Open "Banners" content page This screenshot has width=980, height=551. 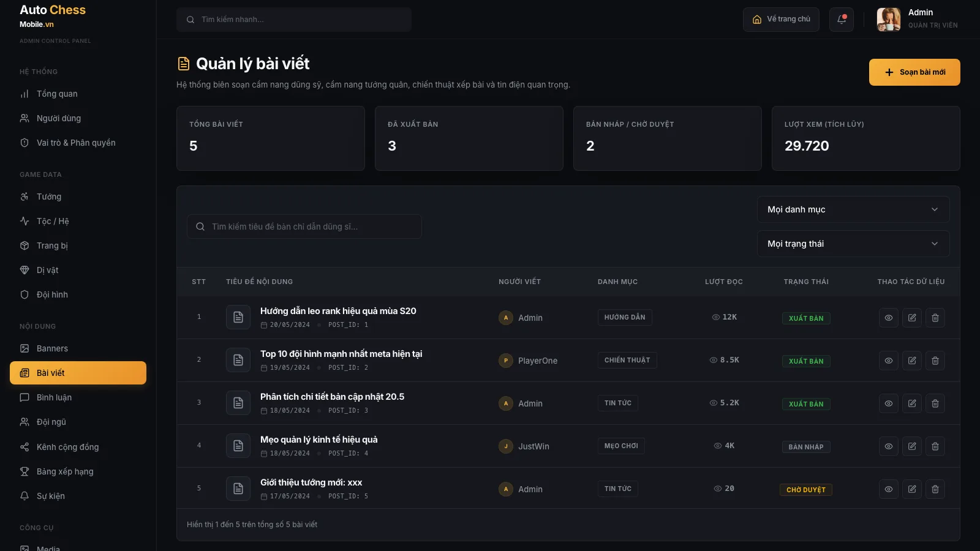tap(78, 348)
